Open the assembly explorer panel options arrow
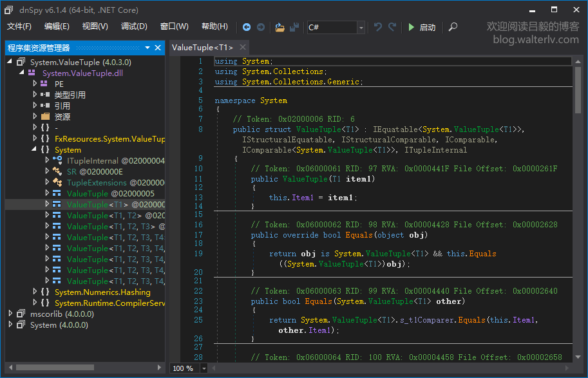Viewport: 588px width, 378px height. tap(147, 48)
